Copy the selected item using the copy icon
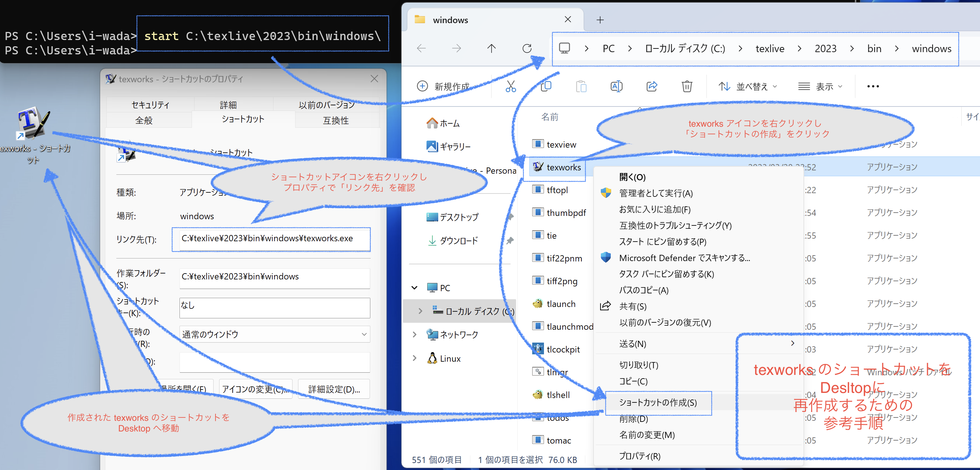Screen dimensions: 980x470 pos(545,86)
